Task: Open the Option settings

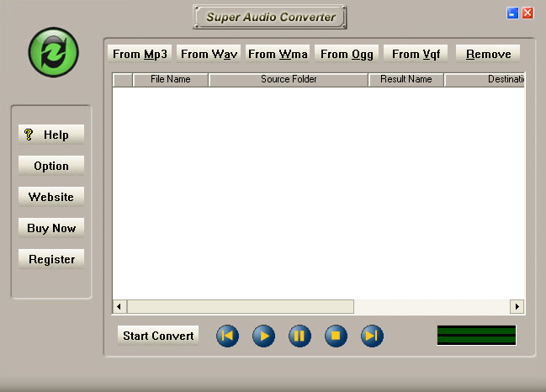Action: [x=51, y=166]
